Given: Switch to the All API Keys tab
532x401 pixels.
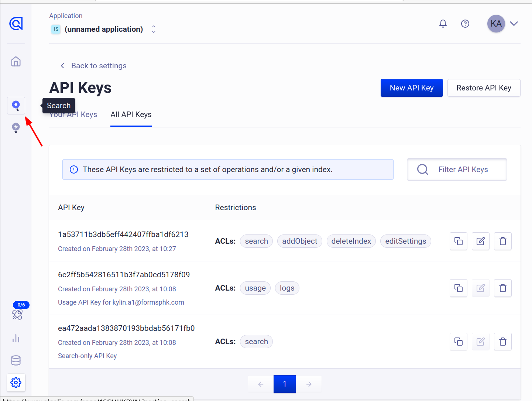Looking at the screenshot, I should 131,114.
